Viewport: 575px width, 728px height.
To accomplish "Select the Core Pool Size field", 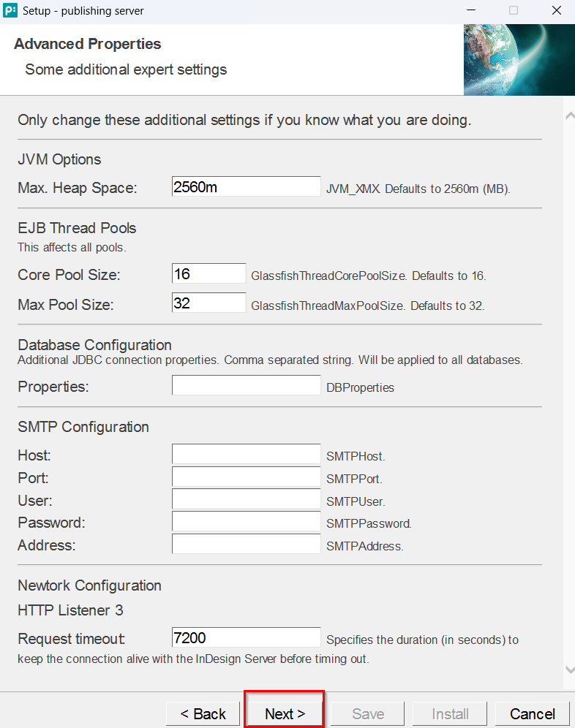I will pos(208,274).
